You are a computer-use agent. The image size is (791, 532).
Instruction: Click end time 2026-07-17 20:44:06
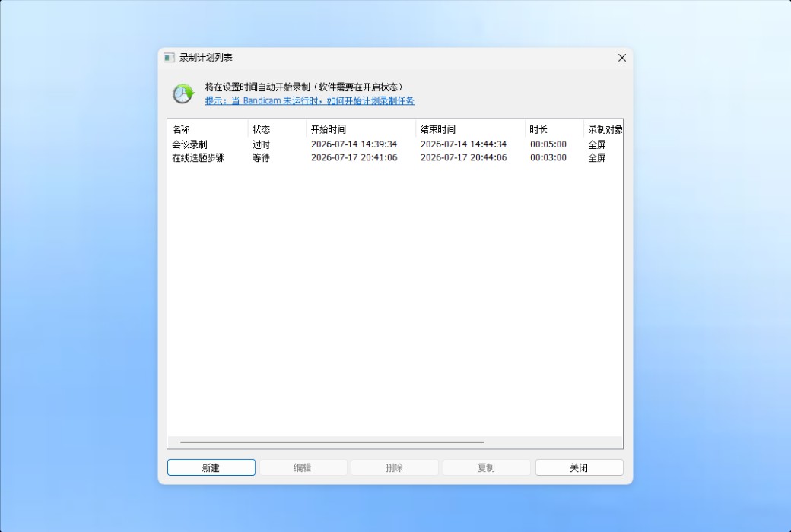point(464,157)
